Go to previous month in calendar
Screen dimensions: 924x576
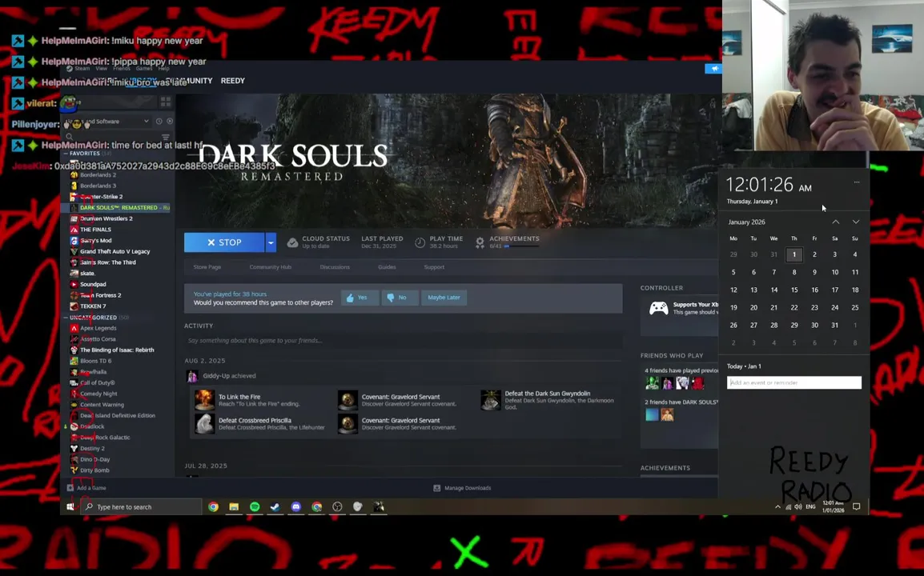pyautogui.click(x=836, y=222)
